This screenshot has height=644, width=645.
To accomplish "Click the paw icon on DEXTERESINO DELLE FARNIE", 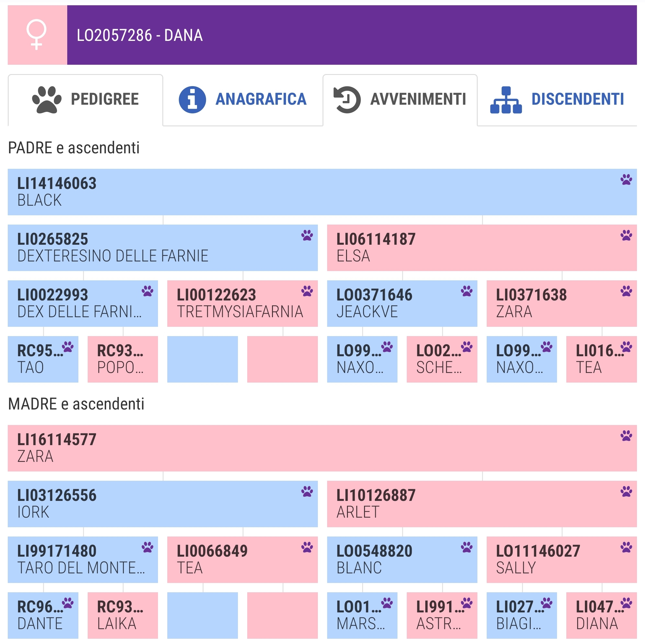I will pos(307,235).
